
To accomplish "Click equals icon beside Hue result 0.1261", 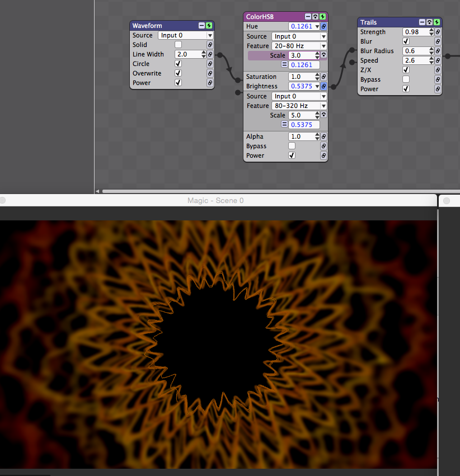I will 284,64.
